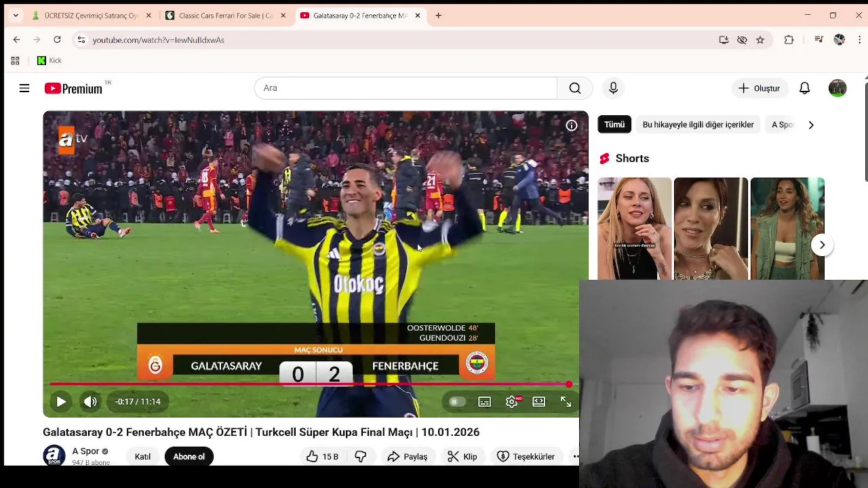Click the search magnifier button
Image resolution: width=868 pixels, height=488 pixels.
pos(575,88)
